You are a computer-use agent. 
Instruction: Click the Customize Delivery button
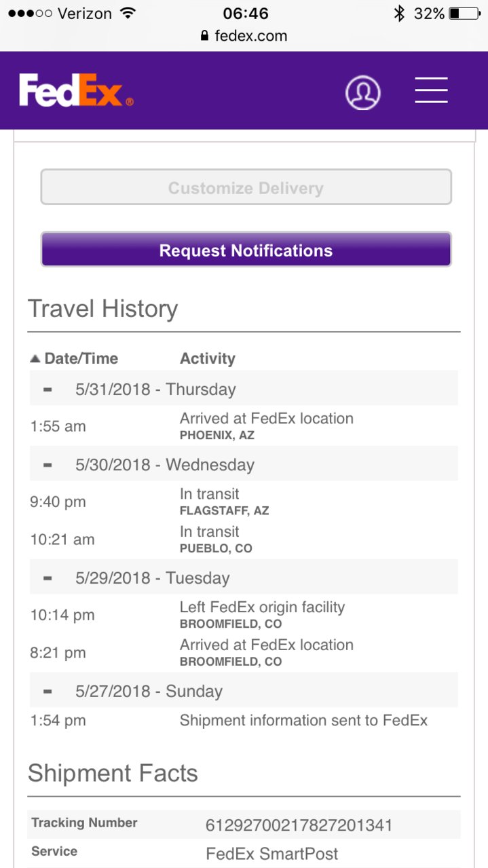tap(246, 187)
